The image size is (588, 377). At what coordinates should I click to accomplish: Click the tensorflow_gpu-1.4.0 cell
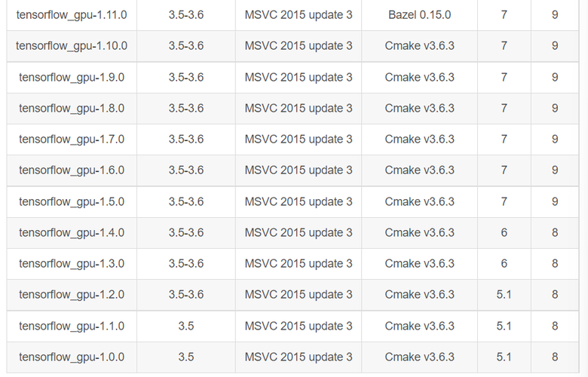pyautogui.click(x=72, y=233)
